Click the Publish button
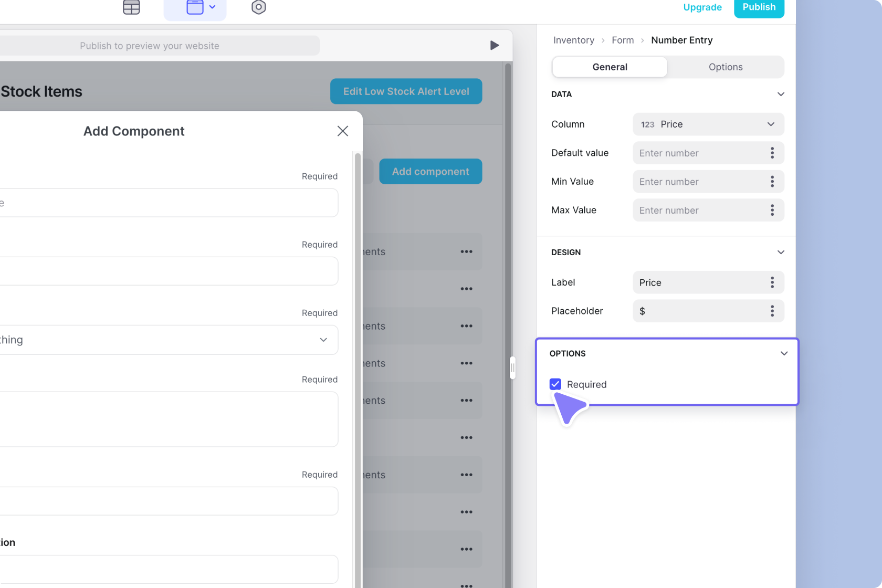This screenshot has height=588, width=882. click(x=759, y=7)
